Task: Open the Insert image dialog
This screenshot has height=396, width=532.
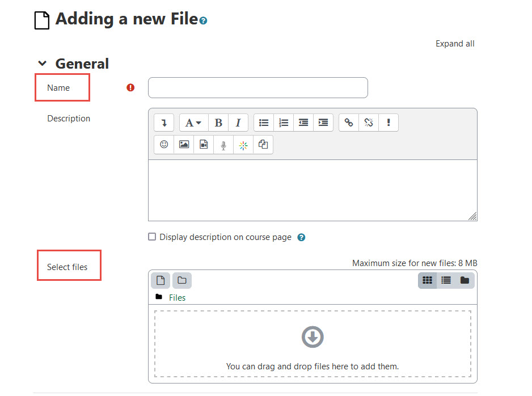Action: 183,144
